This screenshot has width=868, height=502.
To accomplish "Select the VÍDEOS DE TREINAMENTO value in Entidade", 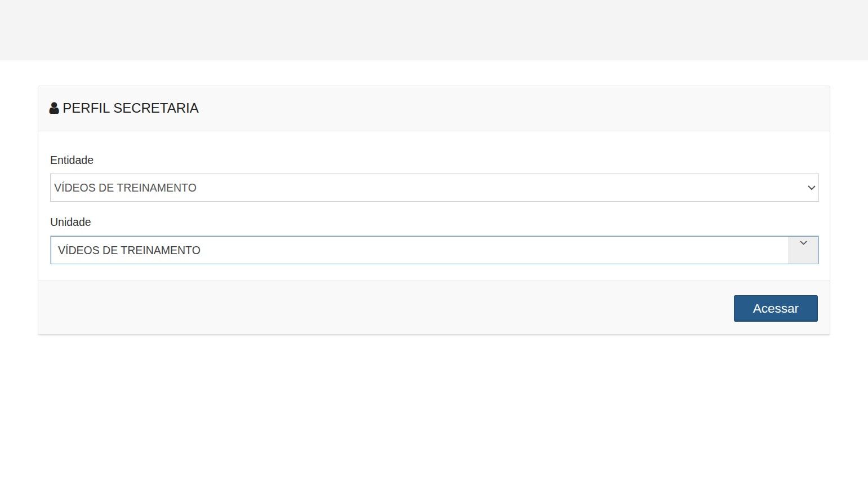I will click(x=125, y=188).
